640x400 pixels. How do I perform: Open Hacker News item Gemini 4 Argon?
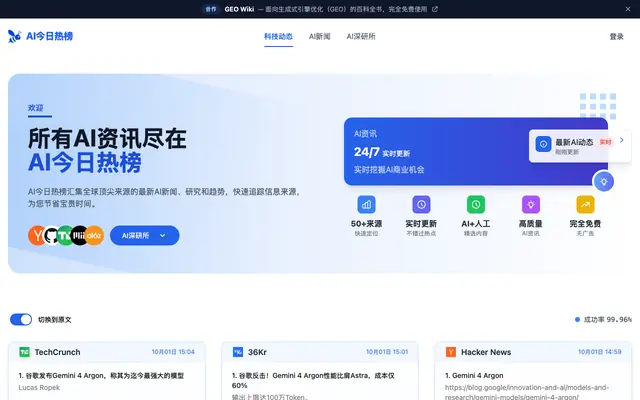474,376
